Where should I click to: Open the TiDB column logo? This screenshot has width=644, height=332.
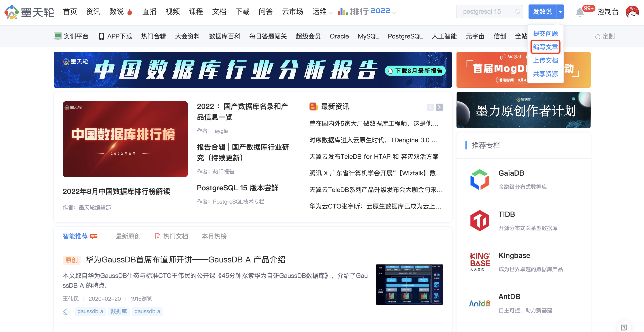[479, 221]
